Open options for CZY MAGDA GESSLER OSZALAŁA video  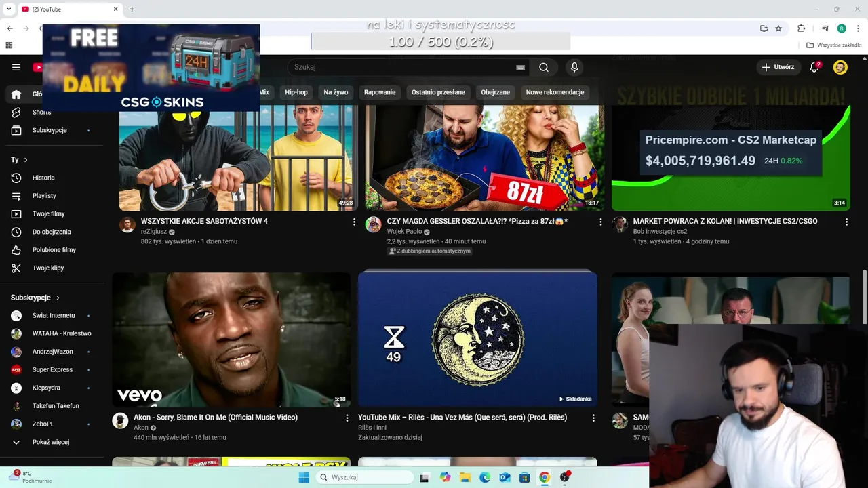click(600, 222)
